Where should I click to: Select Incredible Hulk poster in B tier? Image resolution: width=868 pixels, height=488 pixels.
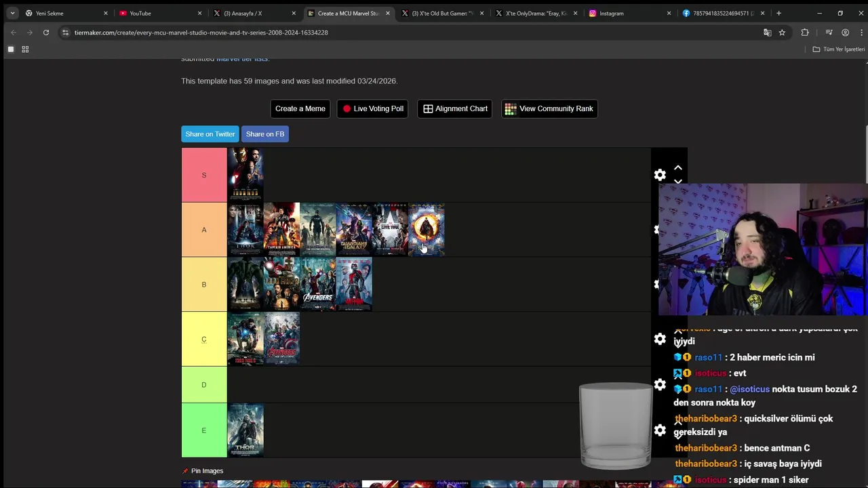click(245, 285)
